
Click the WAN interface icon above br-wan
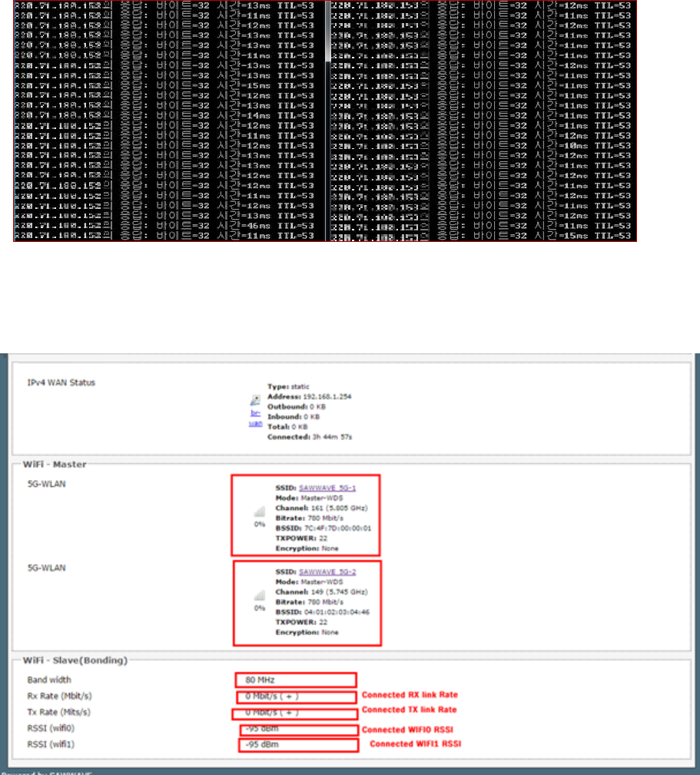256,399
